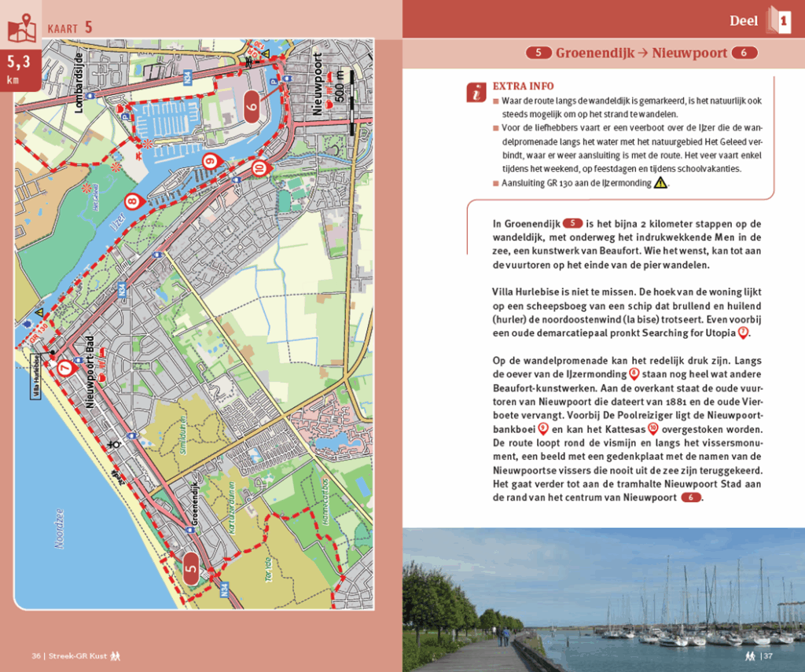Click the 'Simliduinen' label on the map

pyautogui.click(x=182, y=435)
